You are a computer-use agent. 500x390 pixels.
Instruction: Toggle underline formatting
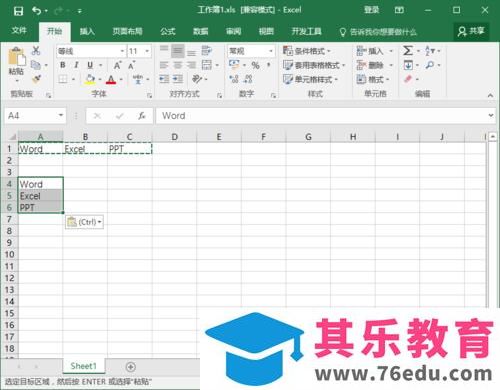click(x=90, y=65)
